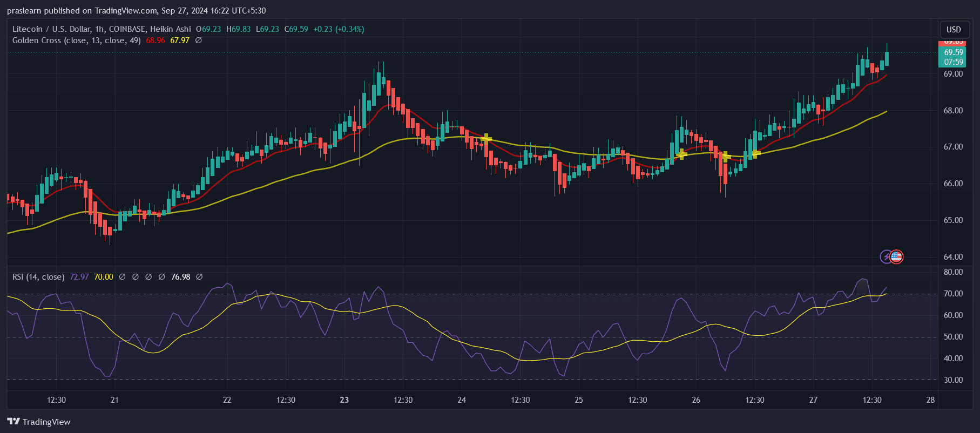Select the Golden Cross indicator legend
The height and width of the screenshot is (433, 980).
[76, 40]
